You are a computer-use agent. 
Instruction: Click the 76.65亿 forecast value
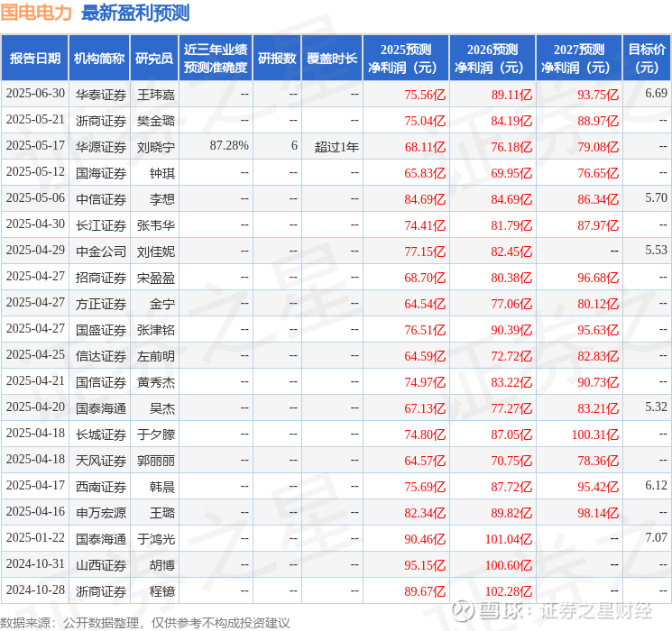click(x=598, y=173)
